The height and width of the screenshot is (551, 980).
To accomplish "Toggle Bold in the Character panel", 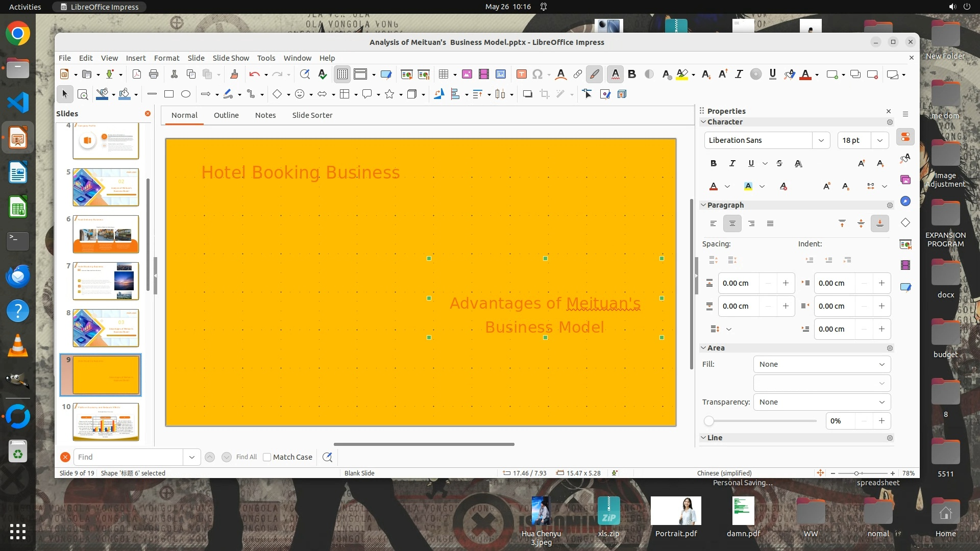I will [x=714, y=163].
